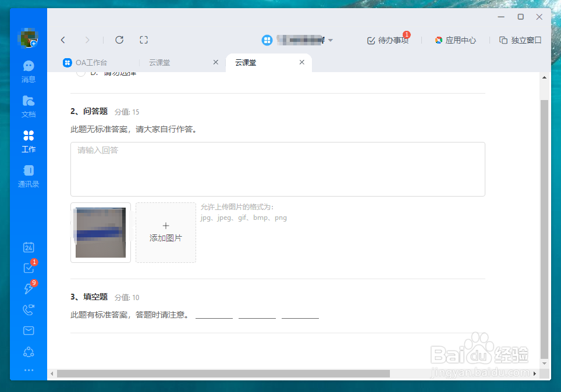Open the DING lightning icon with 9 notifications
The height and width of the screenshot is (392, 561).
click(x=28, y=289)
